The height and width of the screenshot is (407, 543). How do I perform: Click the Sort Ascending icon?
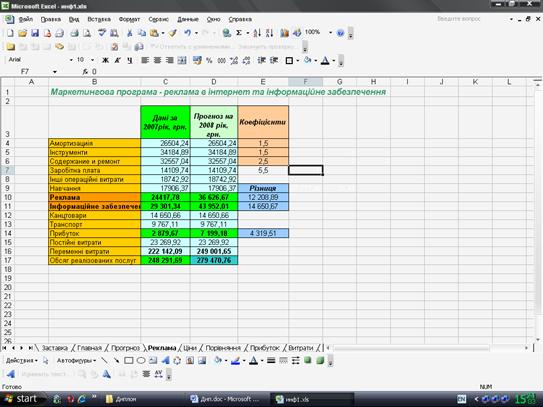pos(257,33)
